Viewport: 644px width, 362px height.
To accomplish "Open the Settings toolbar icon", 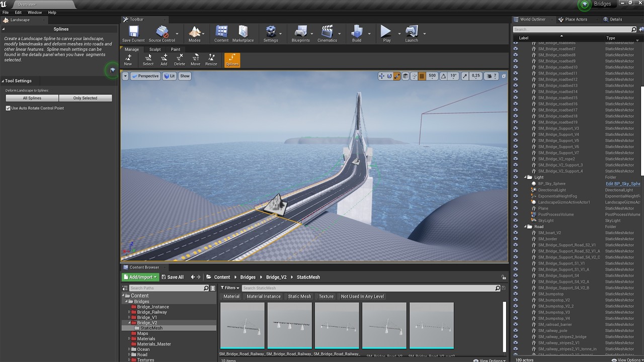I will pos(271,34).
